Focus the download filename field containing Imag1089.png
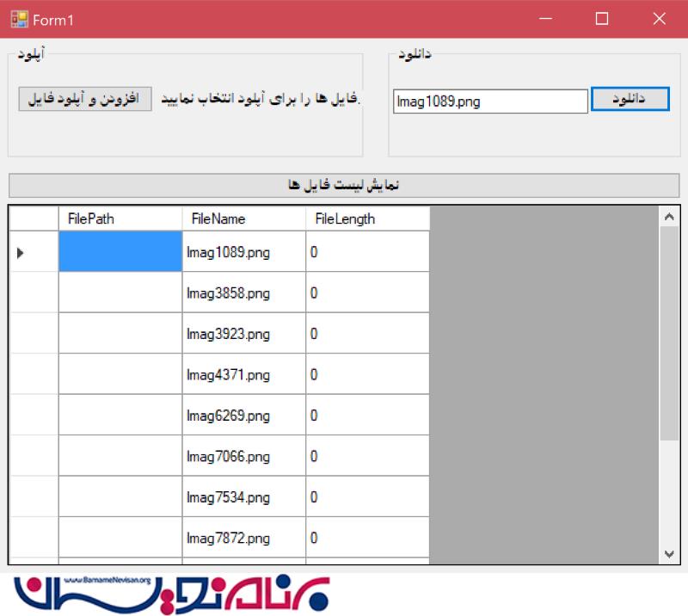 tap(490, 102)
